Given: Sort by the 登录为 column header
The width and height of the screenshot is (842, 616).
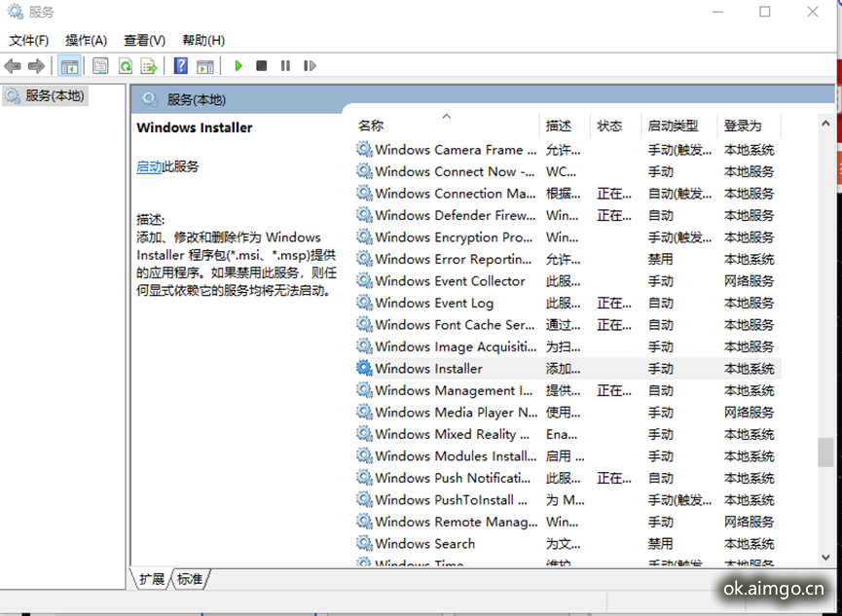Looking at the screenshot, I should click(750, 126).
